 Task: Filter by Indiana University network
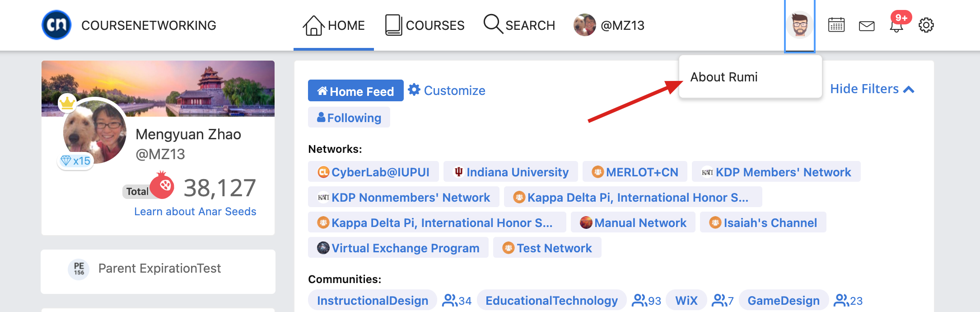pyautogui.click(x=511, y=172)
